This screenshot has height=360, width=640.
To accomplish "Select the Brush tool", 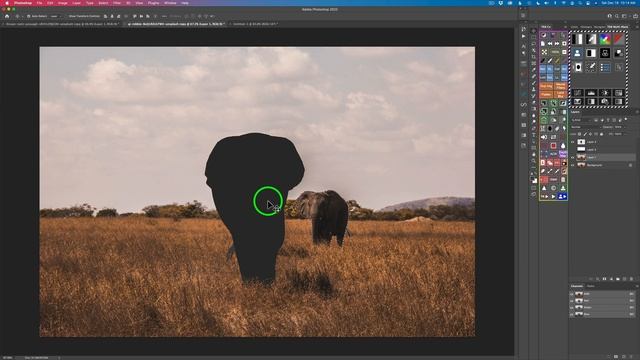I will [x=533, y=83].
